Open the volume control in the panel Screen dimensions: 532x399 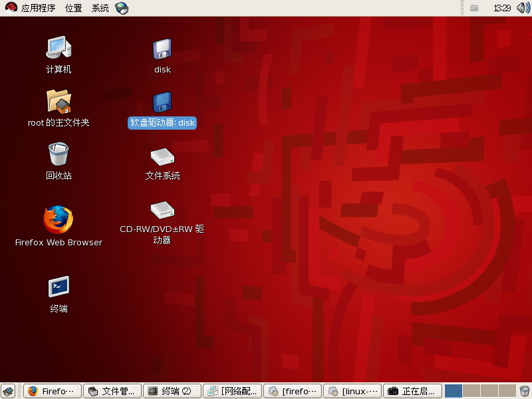click(523, 8)
